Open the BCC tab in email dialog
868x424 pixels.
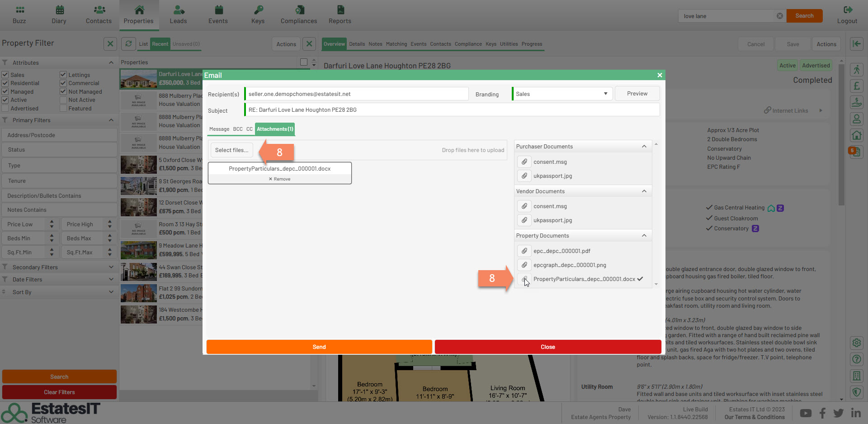point(238,129)
